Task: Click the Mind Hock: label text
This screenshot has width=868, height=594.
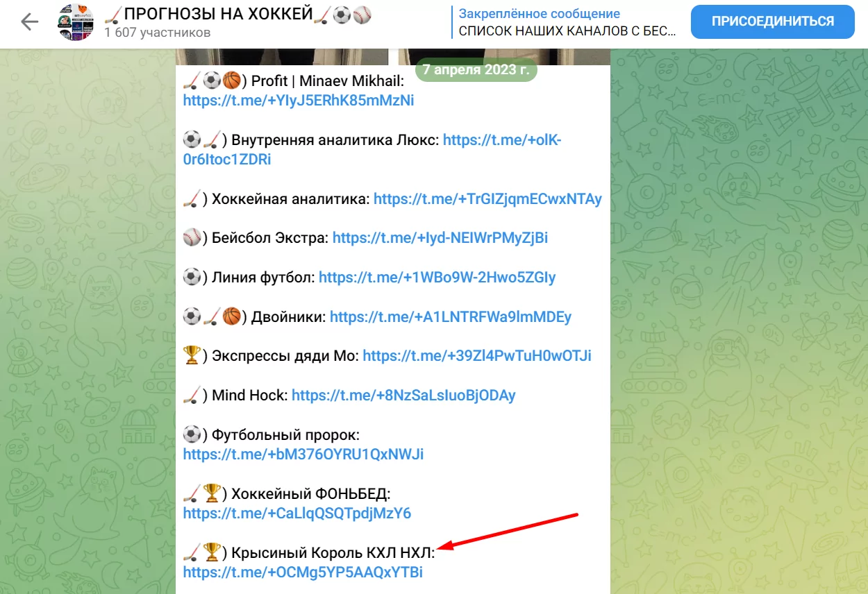Action: click(x=250, y=396)
